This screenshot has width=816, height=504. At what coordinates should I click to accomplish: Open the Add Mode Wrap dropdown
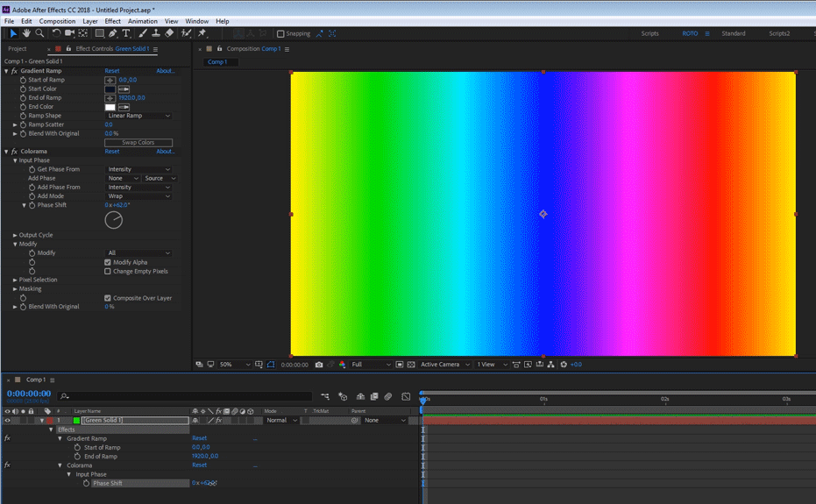138,196
